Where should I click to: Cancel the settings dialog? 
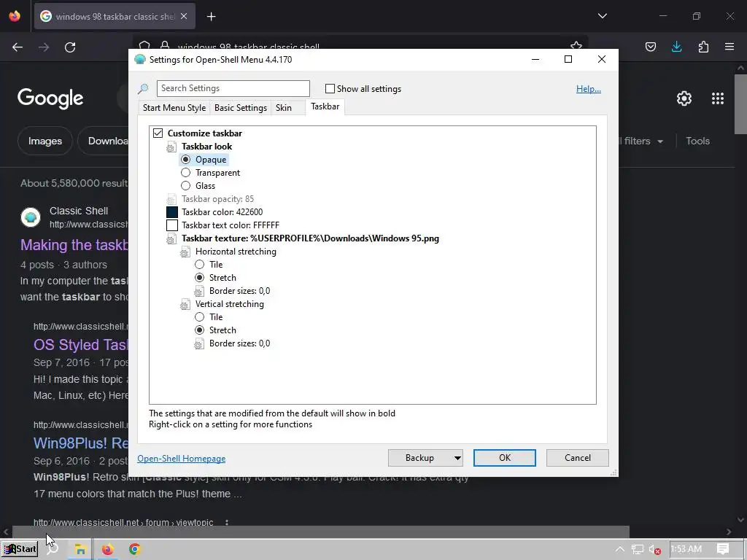[578, 458]
